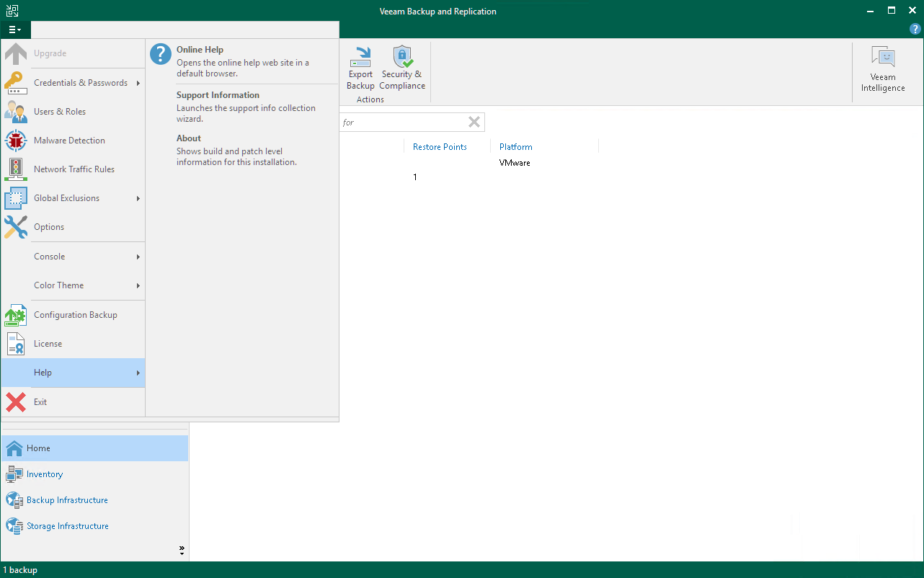The height and width of the screenshot is (578, 924).
Task: Open Security & Compliance from the ribbon
Action: click(x=402, y=68)
